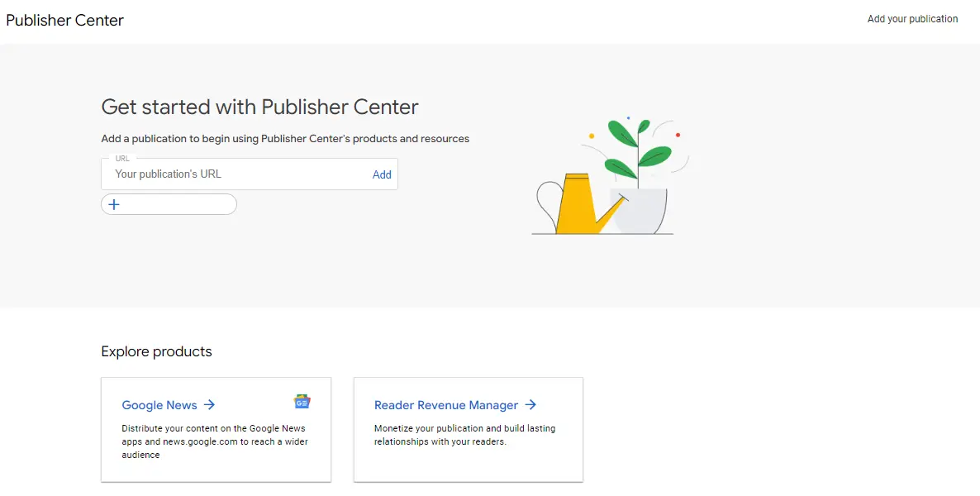Click the Publisher Center title
The width and height of the screenshot is (980, 496).
coord(65,20)
